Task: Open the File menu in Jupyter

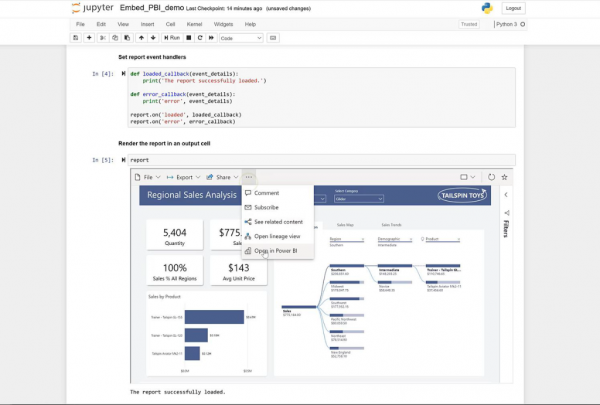Action: pos(80,24)
